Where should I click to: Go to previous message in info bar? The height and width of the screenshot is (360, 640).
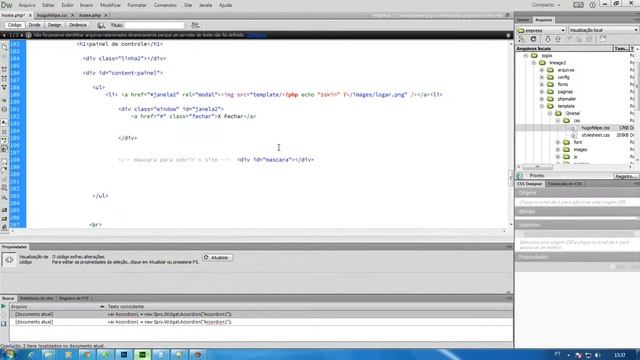4,36
